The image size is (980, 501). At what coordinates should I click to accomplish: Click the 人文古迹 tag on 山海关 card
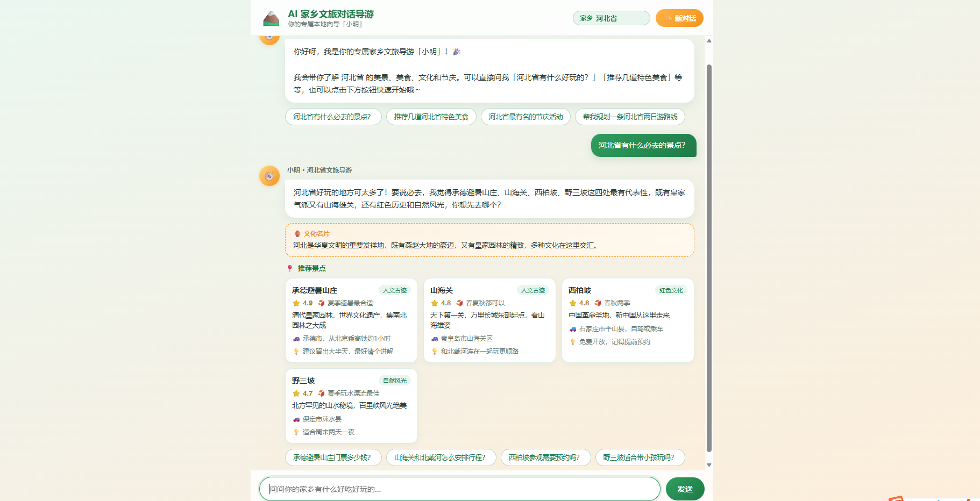(533, 290)
